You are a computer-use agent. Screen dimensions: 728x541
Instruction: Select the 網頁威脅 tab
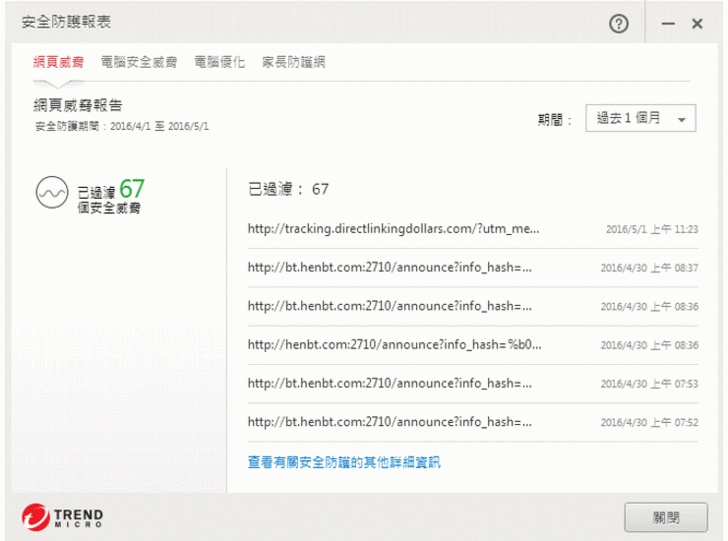60,62
